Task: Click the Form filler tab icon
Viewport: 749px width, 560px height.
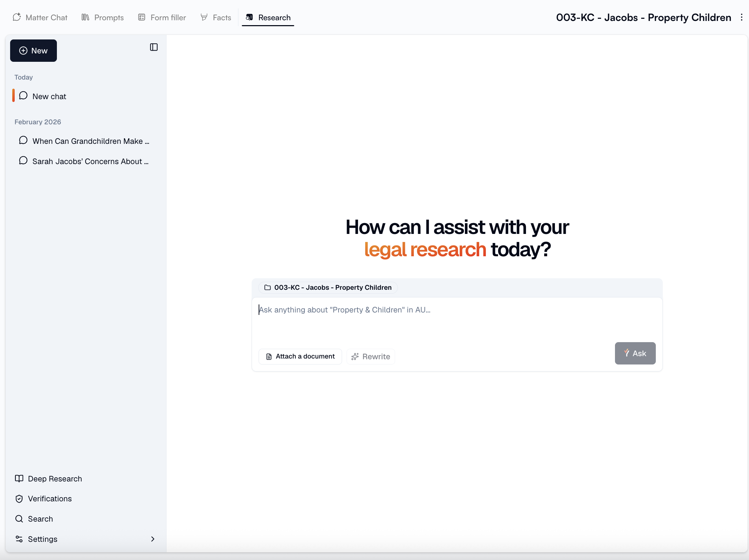Action: (141, 17)
